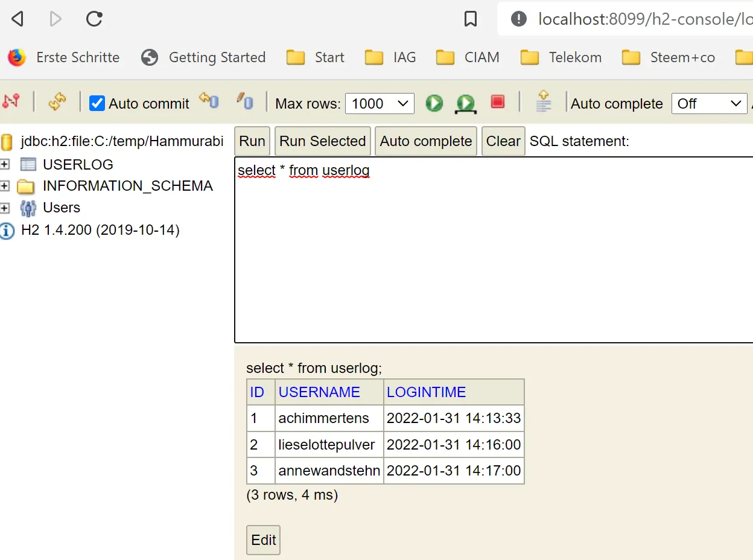Click the Run Selected button
The height and width of the screenshot is (560, 753).
point(323,141)
